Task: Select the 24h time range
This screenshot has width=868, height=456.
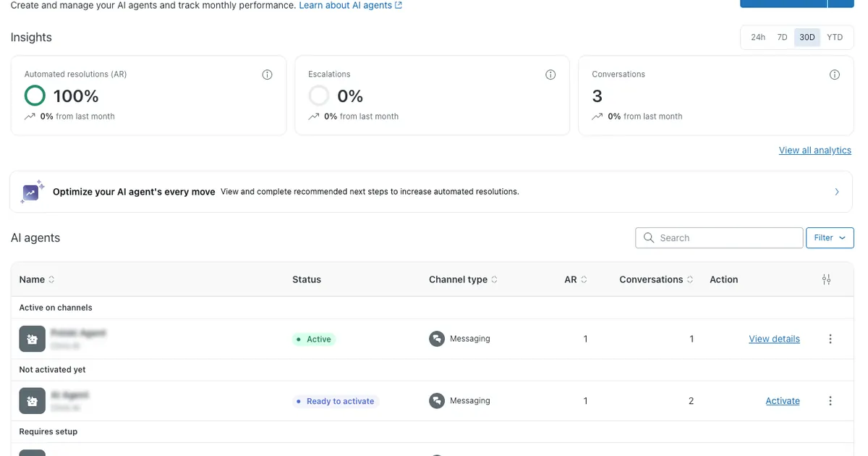Action: coord(758,37)
